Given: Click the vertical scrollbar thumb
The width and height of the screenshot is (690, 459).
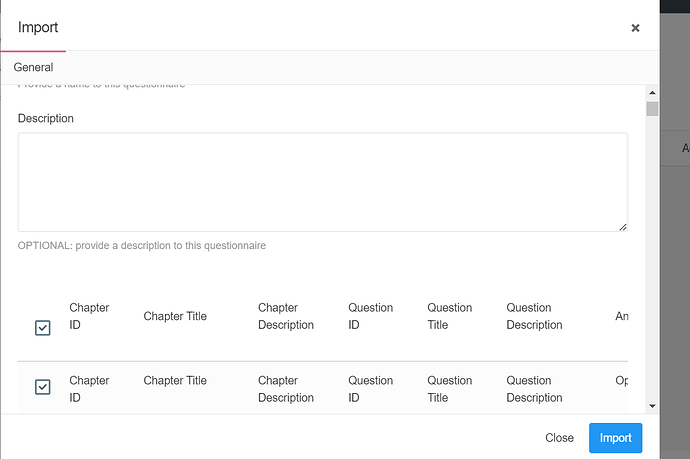Looking at the screenshot, I should point(652,109).
